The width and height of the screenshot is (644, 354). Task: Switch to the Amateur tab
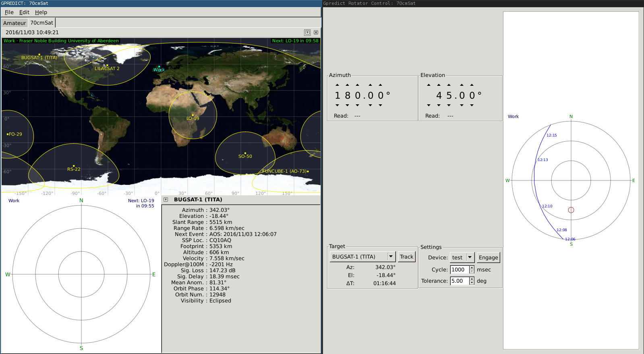point(14,23)
